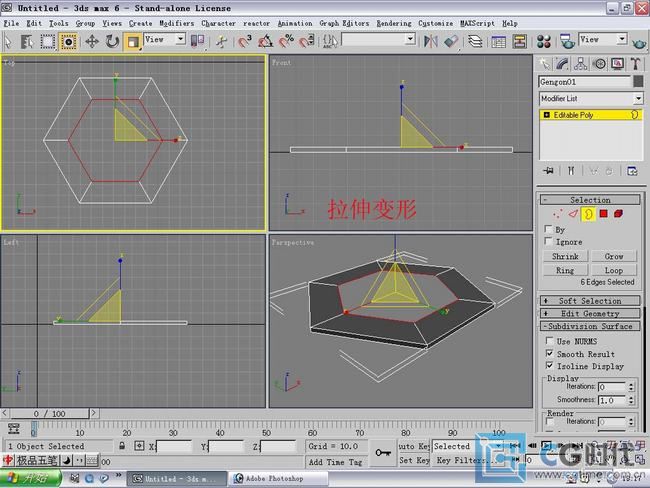Enable the Use NURMS checkbox
650x488 pixels.
pos(550,340)
